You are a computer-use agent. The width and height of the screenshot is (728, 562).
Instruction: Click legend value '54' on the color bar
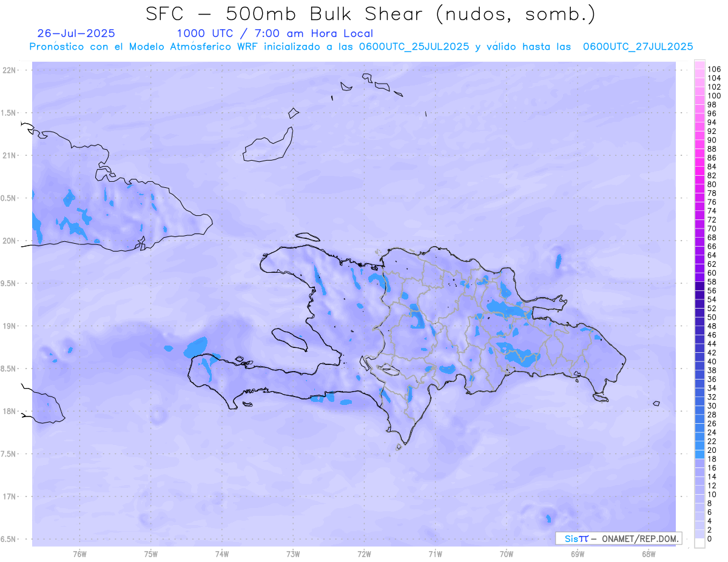(712, 299)
